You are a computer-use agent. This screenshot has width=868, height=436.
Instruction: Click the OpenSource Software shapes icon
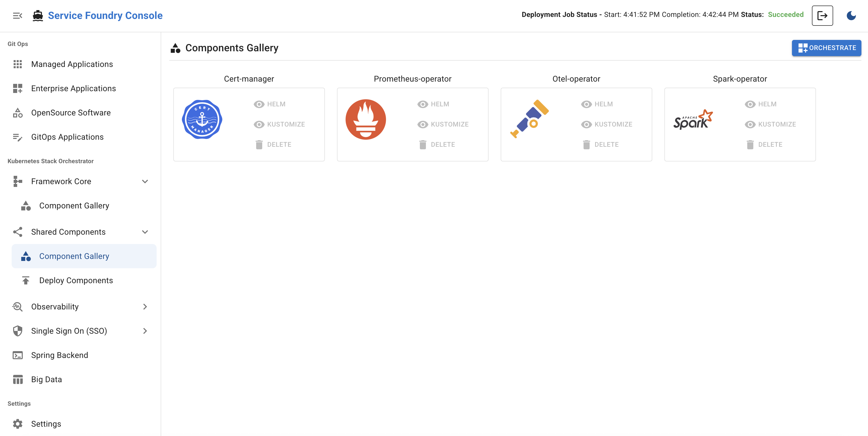[x=17, y=113]
